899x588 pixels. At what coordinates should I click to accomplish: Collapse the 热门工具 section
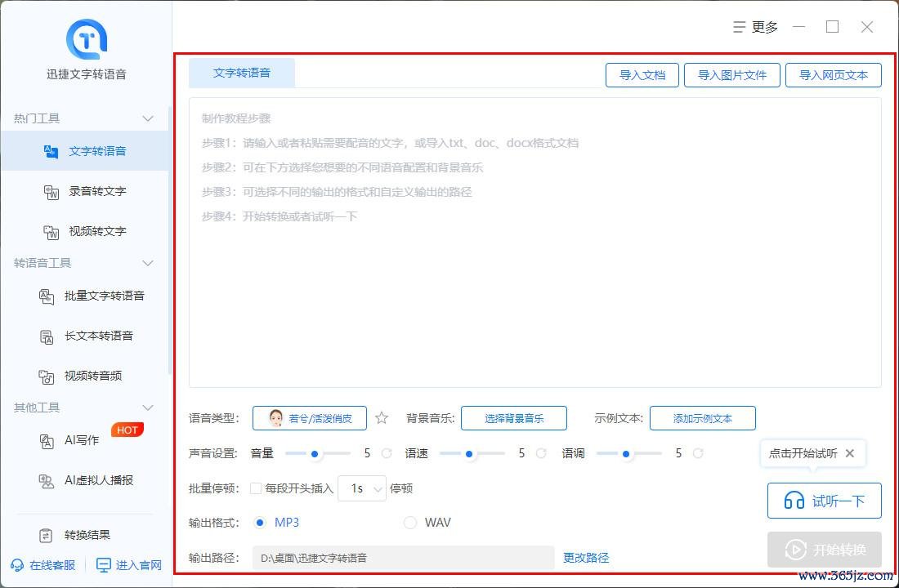pos(148,118)
